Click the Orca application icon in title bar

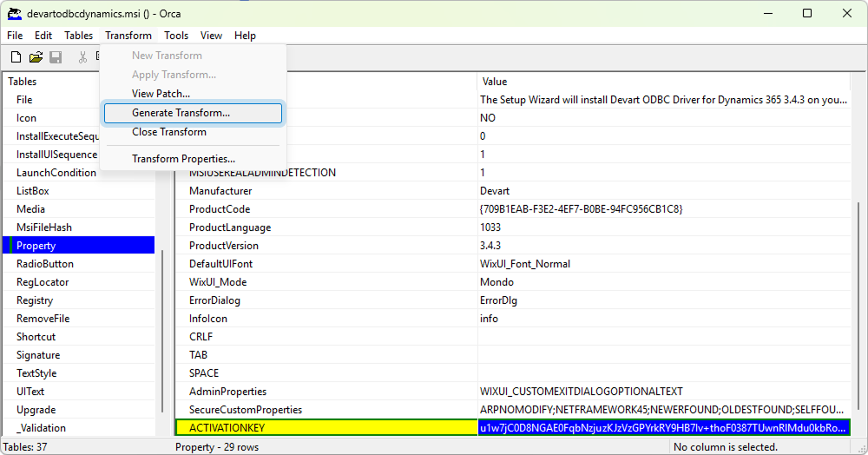point(15,14)
